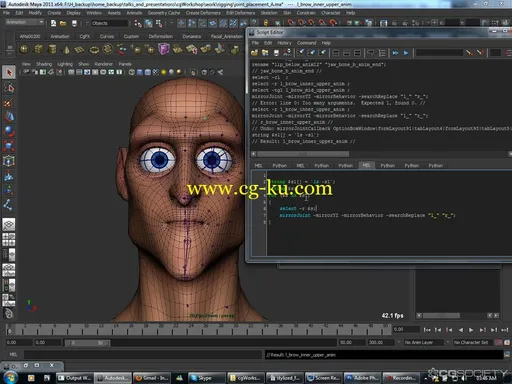512x384 pixels.
Task: Switch to the Deformation shelf tab
Action: (x=161, y=36)
